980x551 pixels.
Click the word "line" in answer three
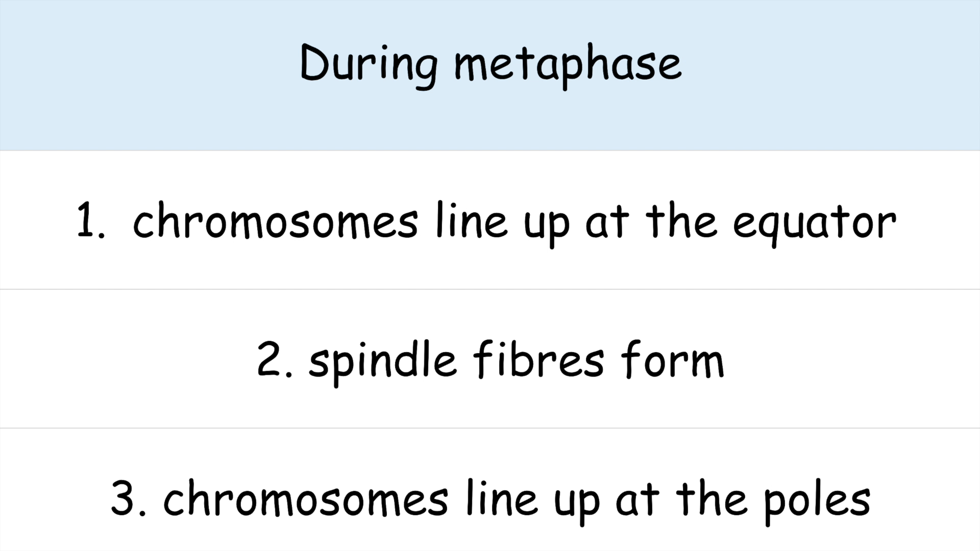[x=502, y=498]
